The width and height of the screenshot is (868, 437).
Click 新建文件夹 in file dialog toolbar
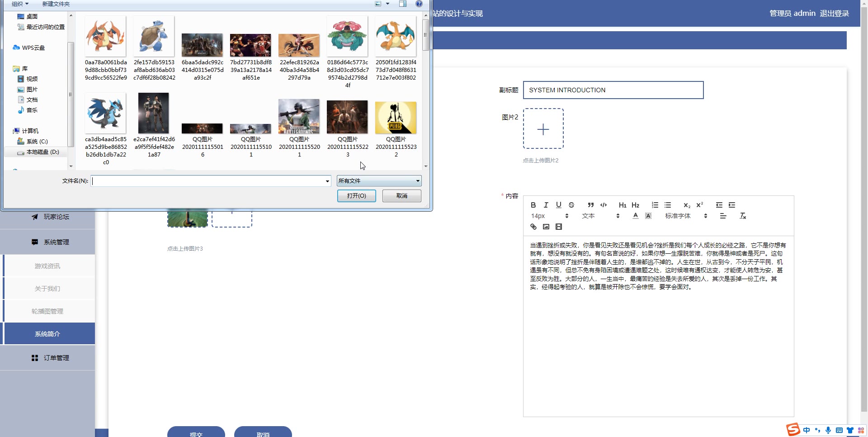(56, 4)
